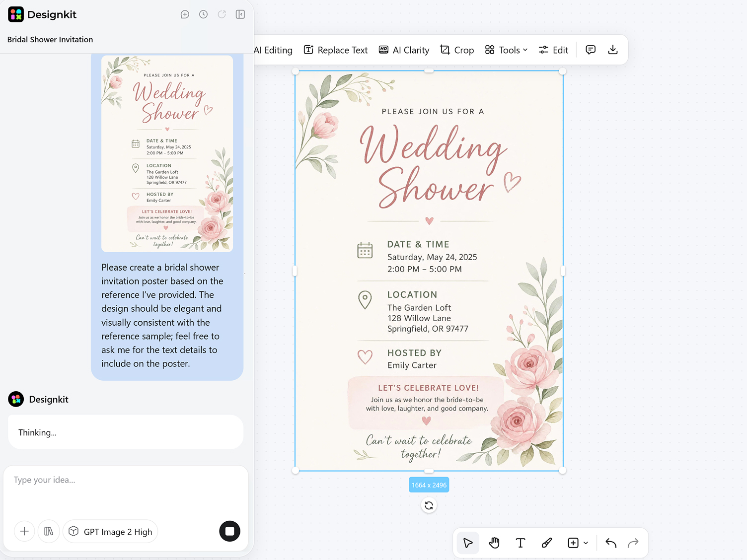Add attachment with plus button
The image size is (747, 560).
24,532
